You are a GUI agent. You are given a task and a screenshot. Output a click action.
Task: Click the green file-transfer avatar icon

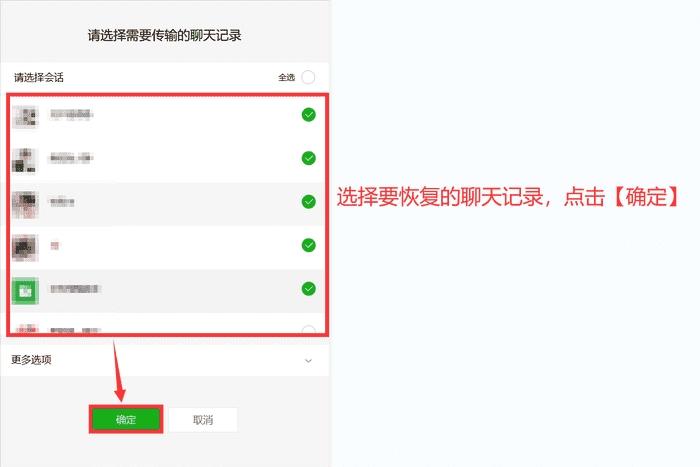(x=25, y=291)
